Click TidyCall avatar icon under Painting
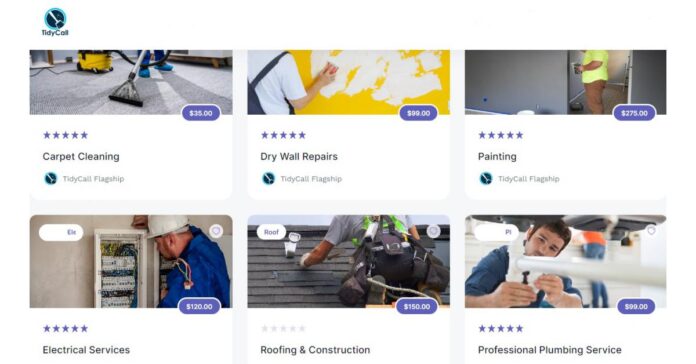 click(486, 179)
